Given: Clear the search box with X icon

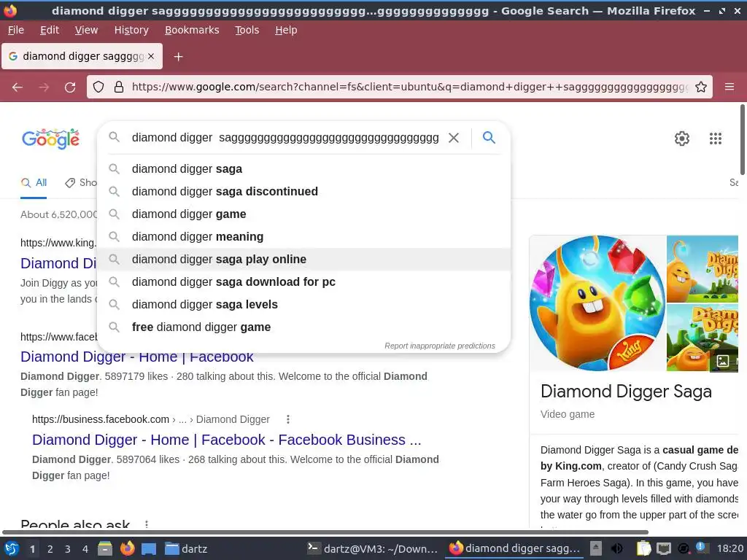Looking at the screenshot, I should pyautogui.click(x=454, y=138).
